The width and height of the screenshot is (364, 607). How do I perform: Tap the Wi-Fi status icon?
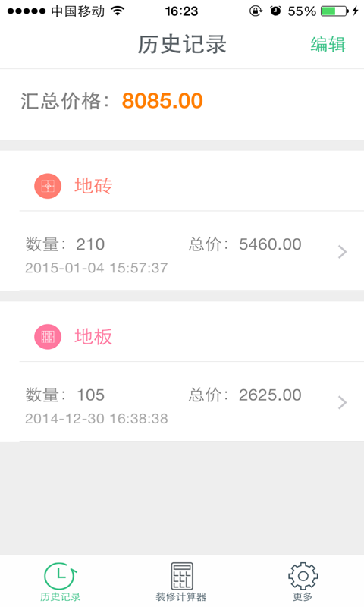point(118,11)
